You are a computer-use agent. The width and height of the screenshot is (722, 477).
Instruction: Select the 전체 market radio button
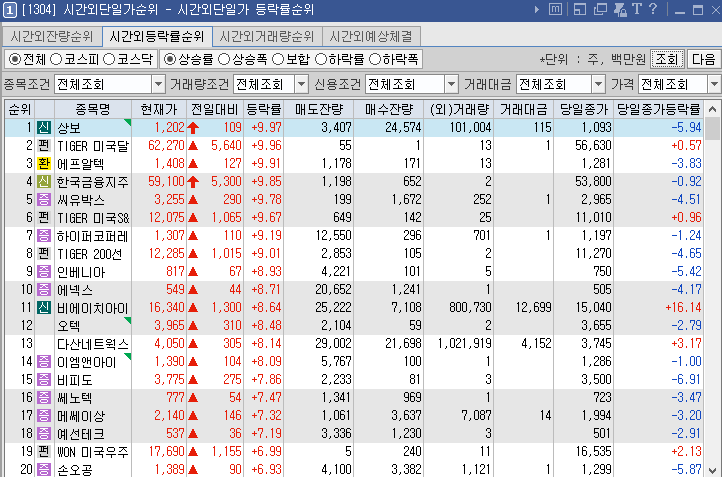click(15, 59)
